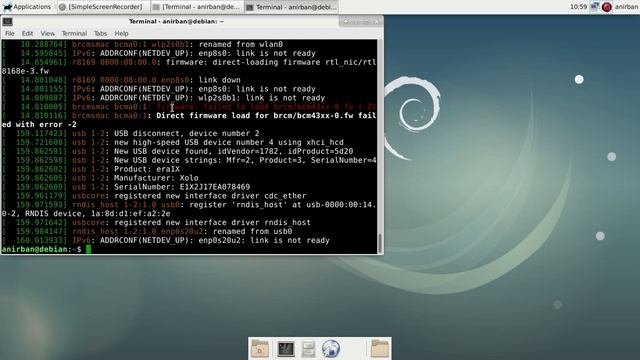640x360 pixels.
Task: Click the terminal's vertical scrollbar
Action: tap(380, 146)
